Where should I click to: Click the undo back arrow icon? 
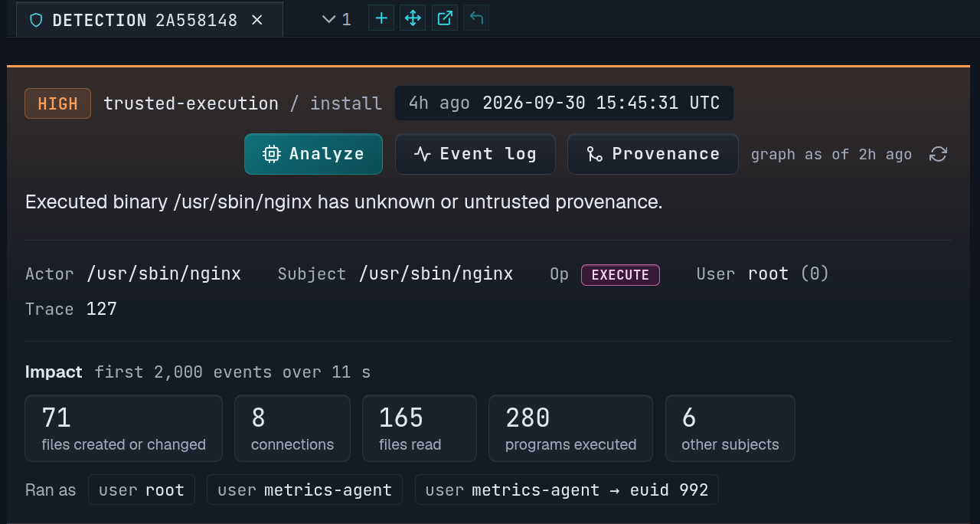click(x=476, y=18)
